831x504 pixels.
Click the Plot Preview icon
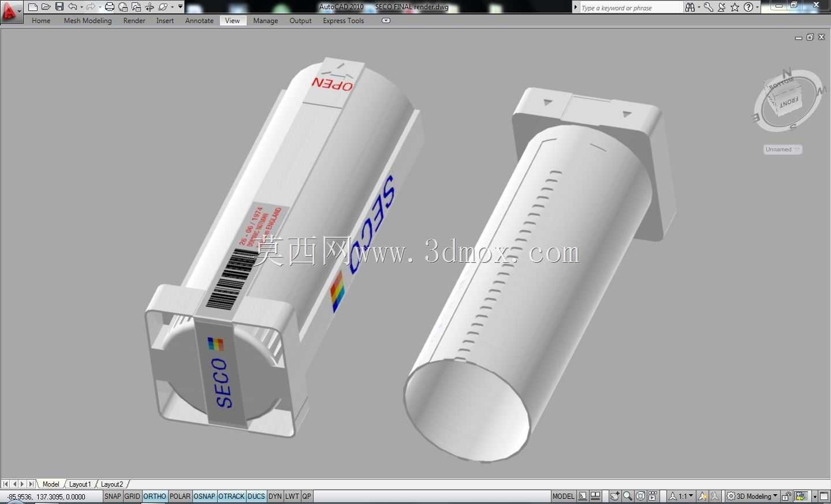[122, 7]
